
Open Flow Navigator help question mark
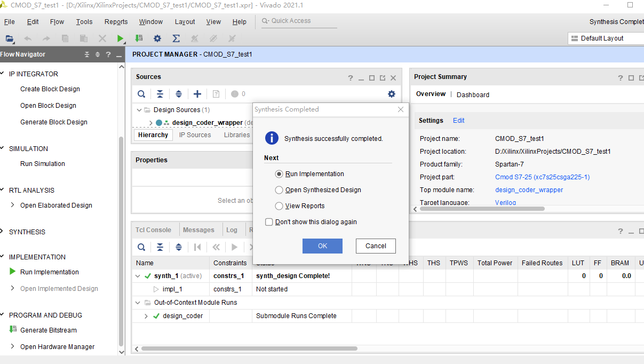pos(108,54)
